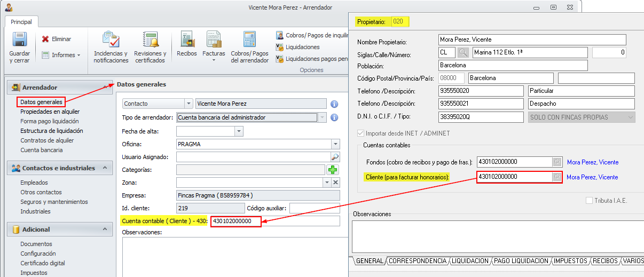Screen dimensions: 644x277
Task: Open Empleados in sidebar
Action: (x=34, y=183)
